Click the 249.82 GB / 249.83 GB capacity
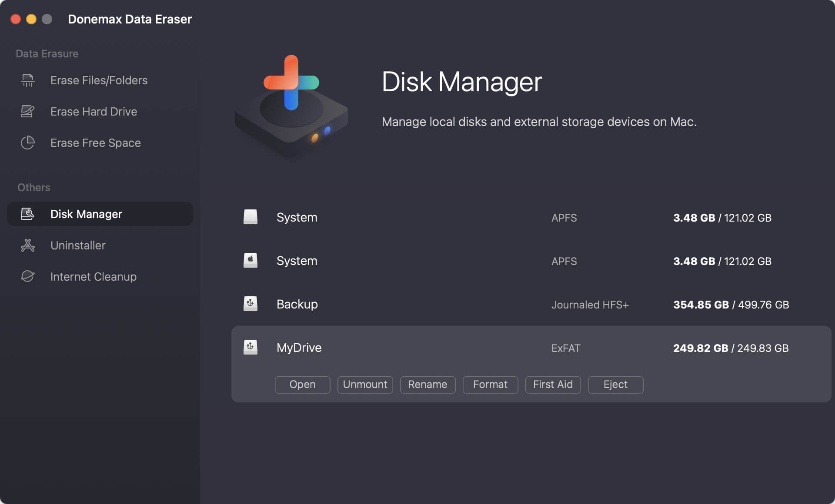 pyautogui.click(x=731, y=348)
